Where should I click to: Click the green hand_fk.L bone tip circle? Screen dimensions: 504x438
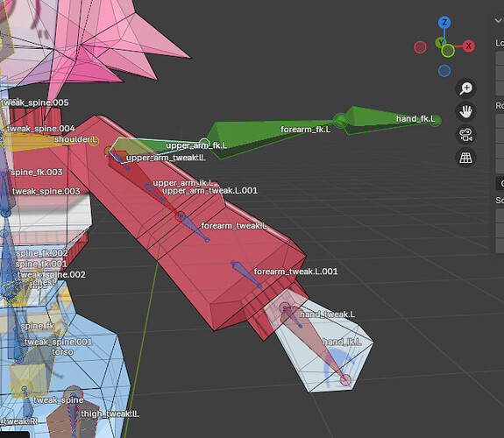click(x=436, y=121)
